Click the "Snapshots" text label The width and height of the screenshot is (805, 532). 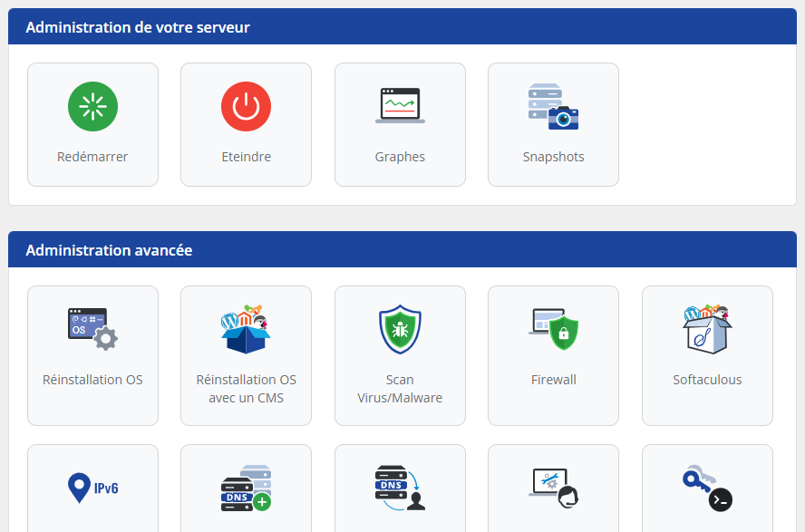pos(553,157)
